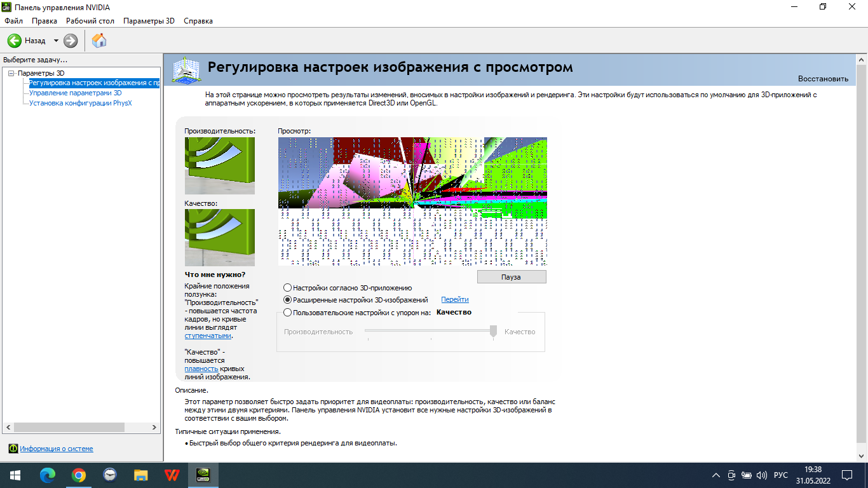Open the Рабочий стол menu
Viewport: 868px width, 488px height.
point(90,21)
